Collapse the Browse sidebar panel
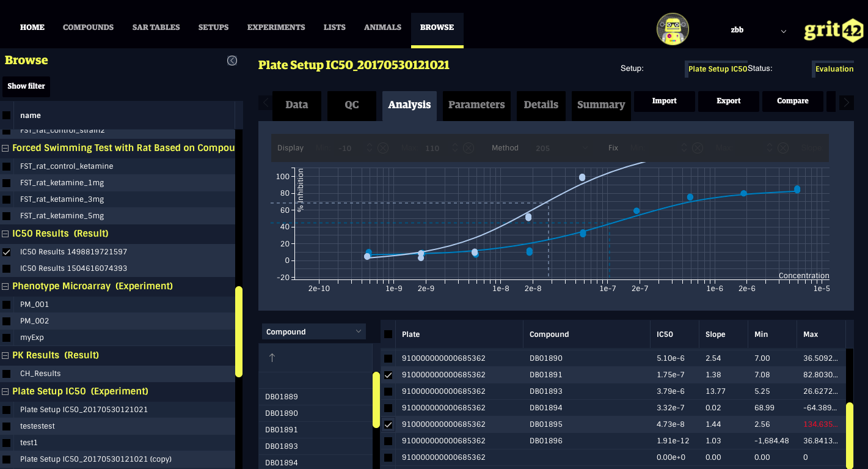868x469 pixels. [232, 61]
